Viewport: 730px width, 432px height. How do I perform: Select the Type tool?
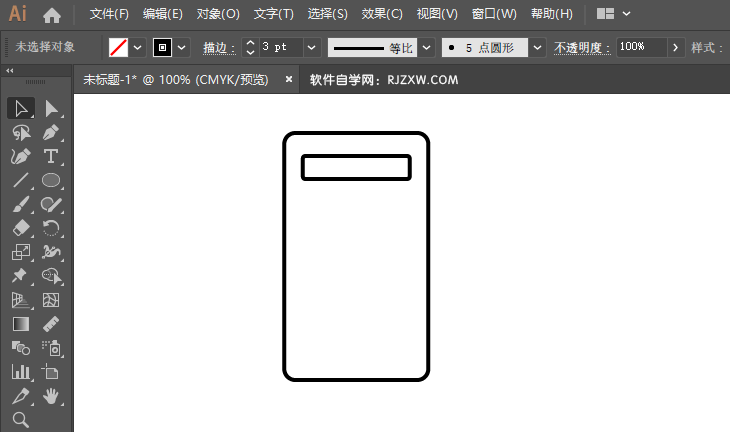pyautogui.click(x=51, y=156)
